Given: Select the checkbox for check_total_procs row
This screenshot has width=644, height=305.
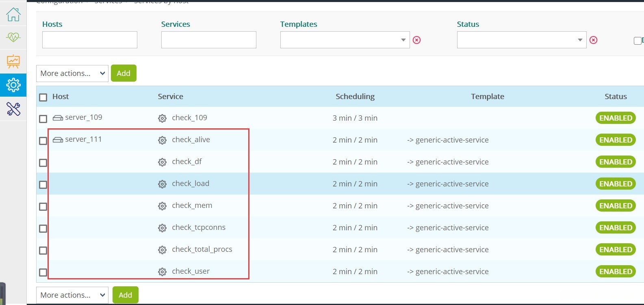Looking at the screenshot, I should [x=43, y=250].
